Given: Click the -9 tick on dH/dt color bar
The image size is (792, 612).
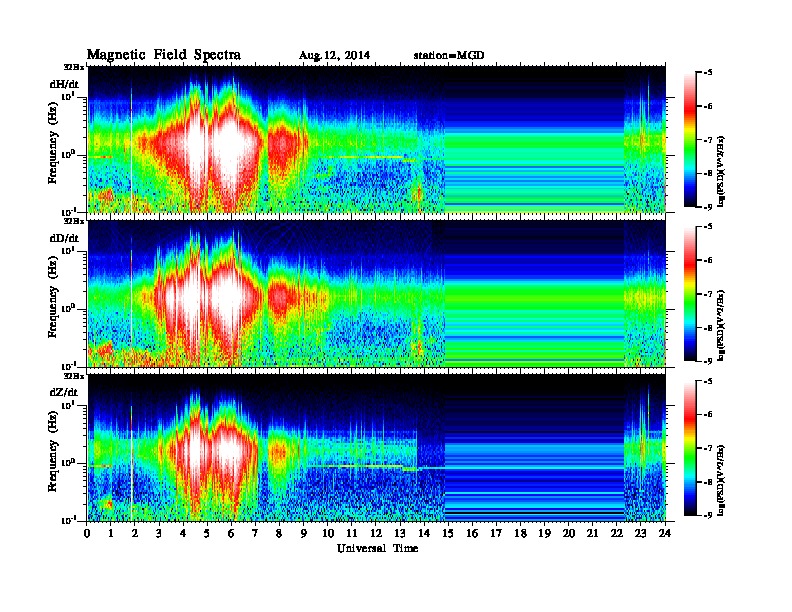Looking at the screenshot, I should click(708, 207).
